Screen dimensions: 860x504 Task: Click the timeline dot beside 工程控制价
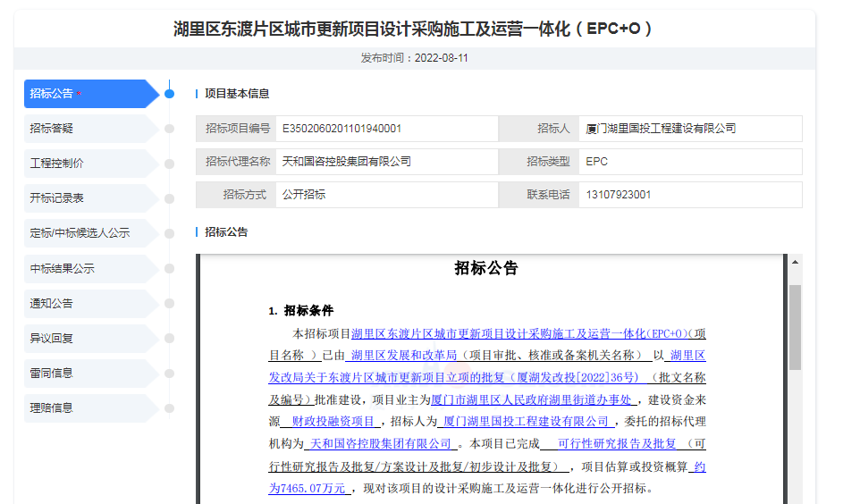tap(170, 164)
